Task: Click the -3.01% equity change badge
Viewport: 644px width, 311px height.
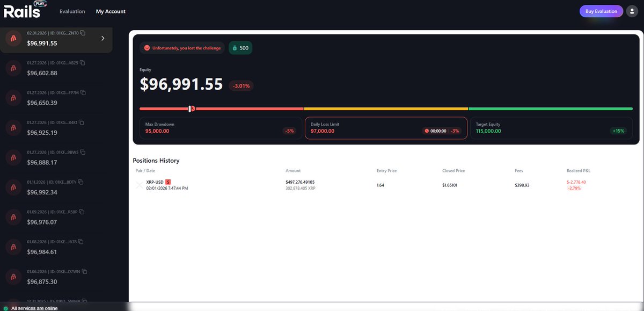Action: pyautogui.click(x=241, y=86)
